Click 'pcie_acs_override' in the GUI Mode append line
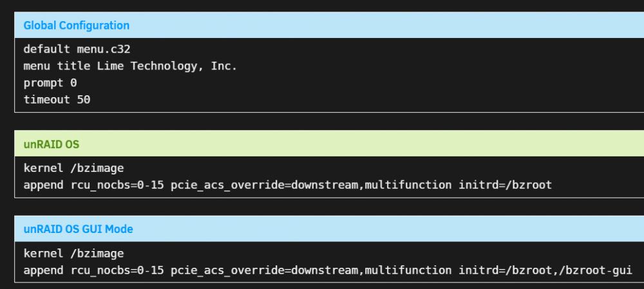 (227, 270)
